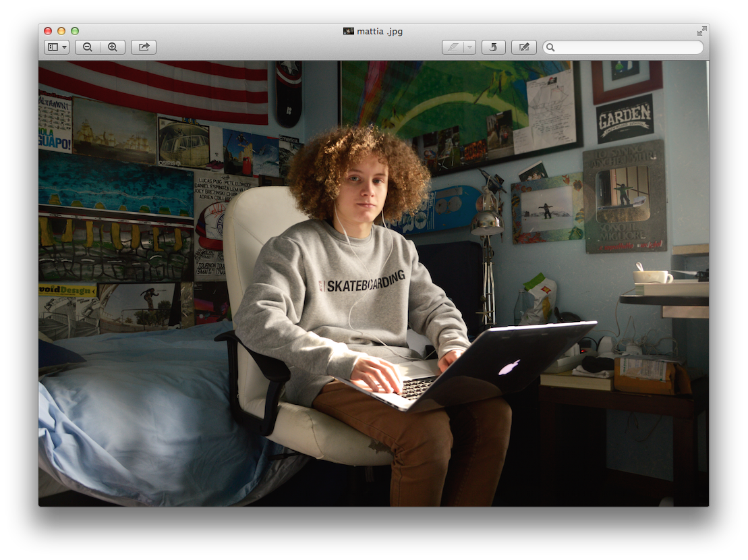The width and height of the screenshot is (748, 560).
Task: Click the "mattia .jpg" window title
Action: click(x=380, y=31)
